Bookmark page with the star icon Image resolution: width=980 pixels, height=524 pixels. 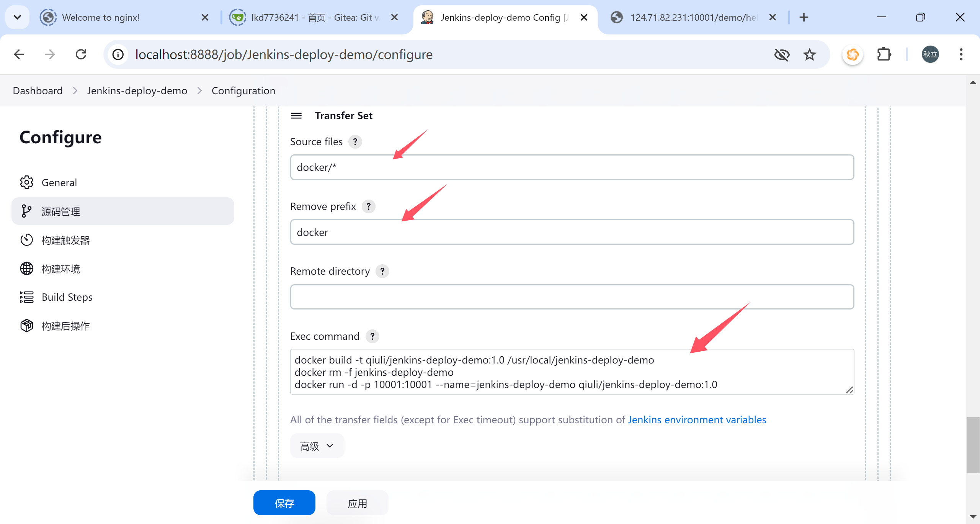click(x=809, y=55)
